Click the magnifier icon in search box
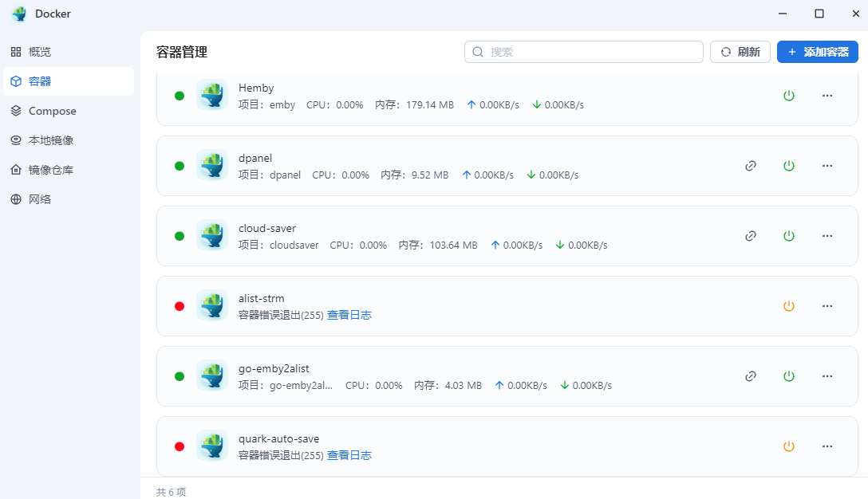Screen dimensions: 868x499 pos(478,52)
